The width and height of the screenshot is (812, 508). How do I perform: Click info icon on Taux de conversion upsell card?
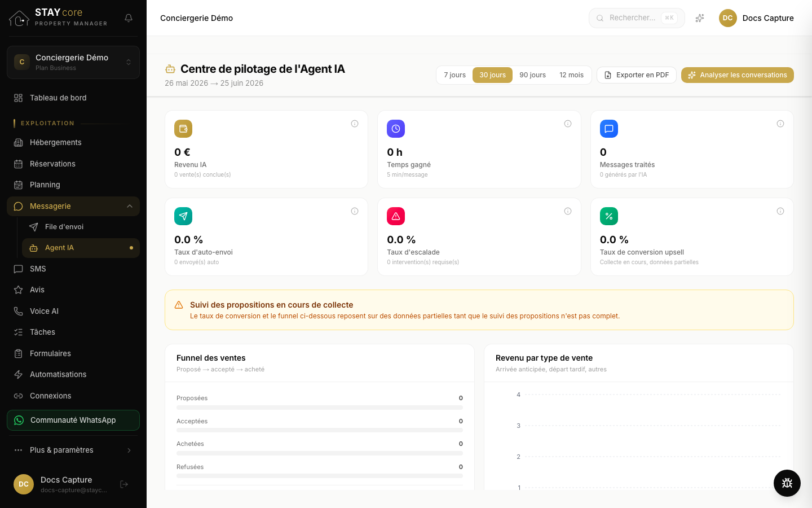pyautogui.click(x=780, y=211)
